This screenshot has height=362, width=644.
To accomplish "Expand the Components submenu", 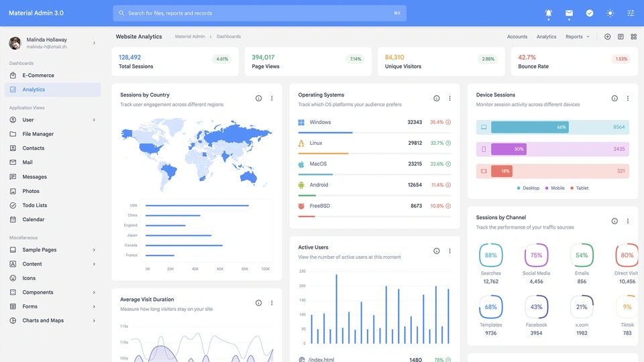I will click(52, 292).
